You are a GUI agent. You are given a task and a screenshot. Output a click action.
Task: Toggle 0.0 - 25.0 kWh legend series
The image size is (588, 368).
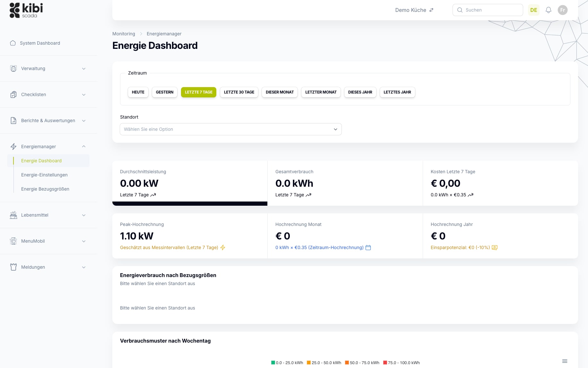point(287,363)
